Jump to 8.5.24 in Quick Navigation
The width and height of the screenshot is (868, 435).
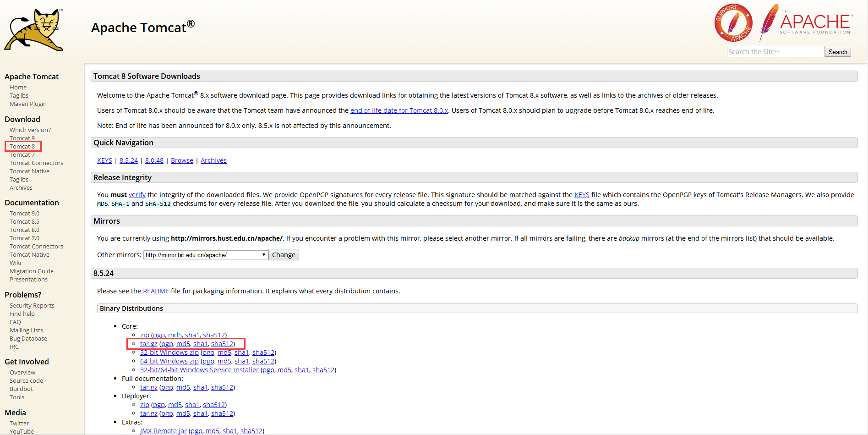click(x=129, y=160)
